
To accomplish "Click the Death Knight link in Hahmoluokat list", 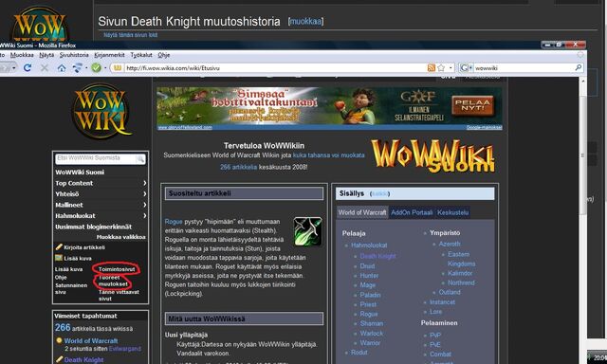I will pos(377,256).
